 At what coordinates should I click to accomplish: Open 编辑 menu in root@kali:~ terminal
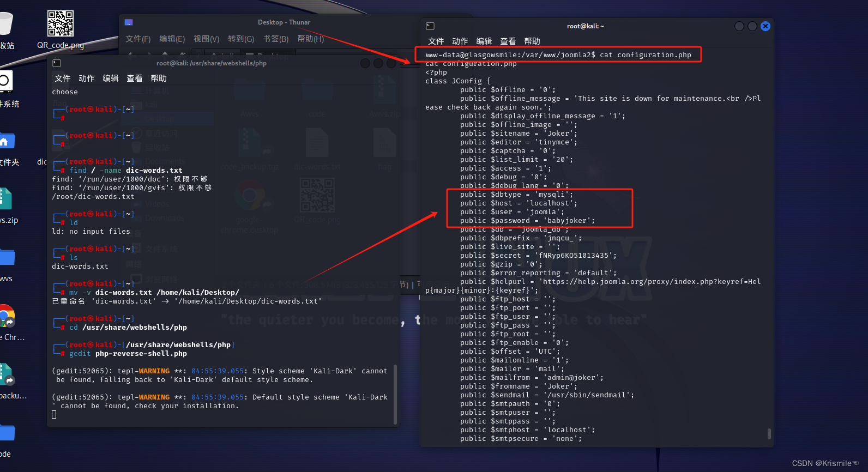(484, 41)
